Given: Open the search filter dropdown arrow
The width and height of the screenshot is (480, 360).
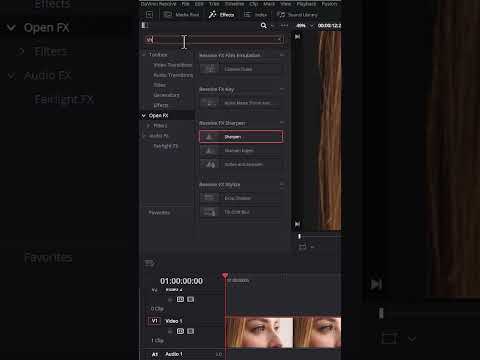Looking at the screenshot, I should pos(272,26).
